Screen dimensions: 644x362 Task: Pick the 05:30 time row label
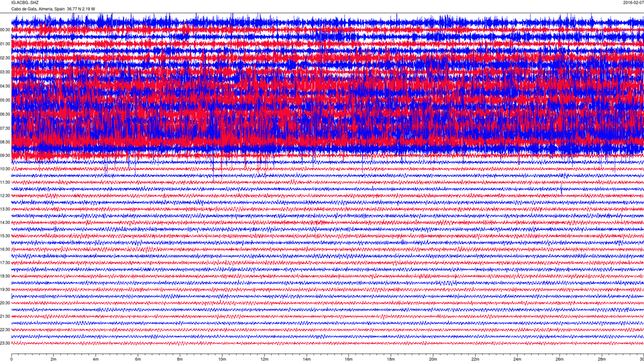coord(5,100)
